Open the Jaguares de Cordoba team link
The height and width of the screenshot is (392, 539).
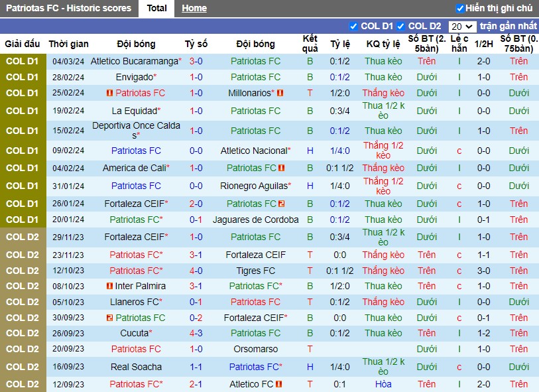[x=255, y=220]
